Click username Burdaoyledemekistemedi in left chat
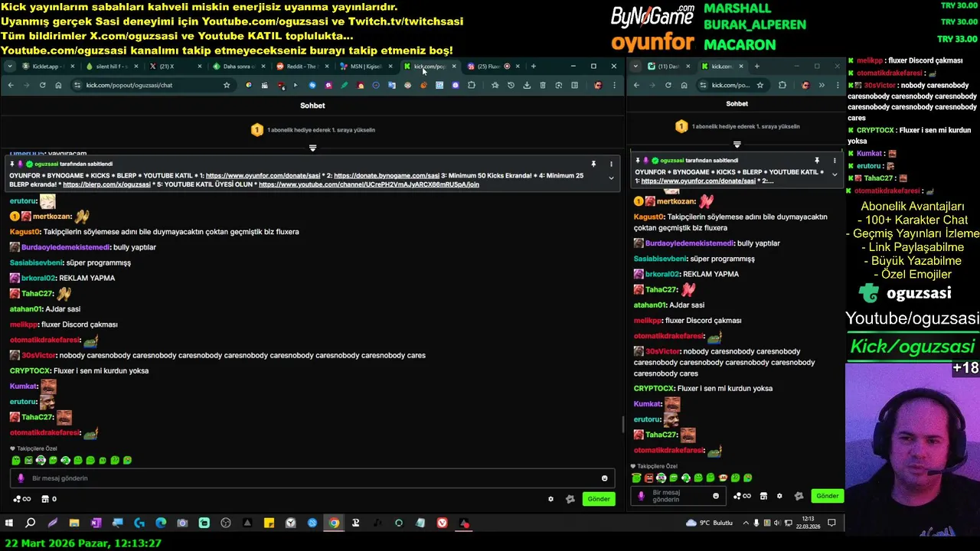This screenshot has width=980, height=551. (65, 247)
